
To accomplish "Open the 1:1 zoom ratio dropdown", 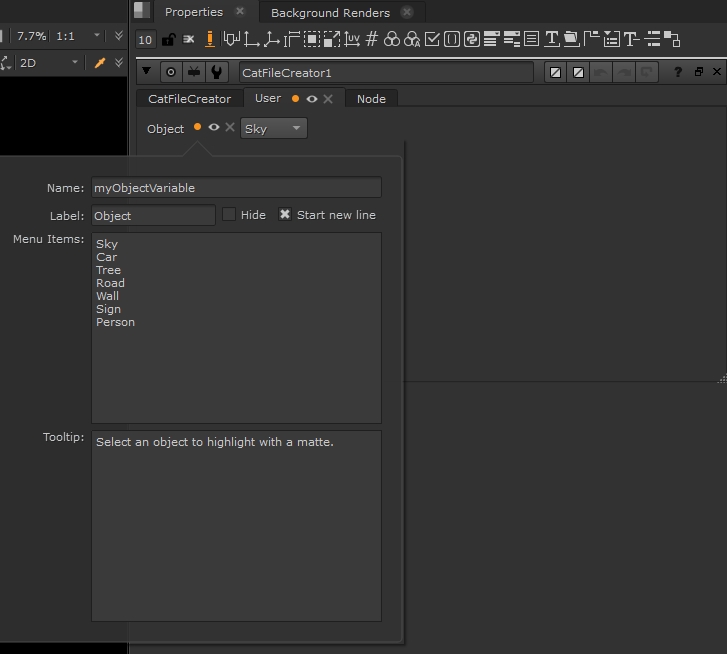I will (x=78, y=36).
